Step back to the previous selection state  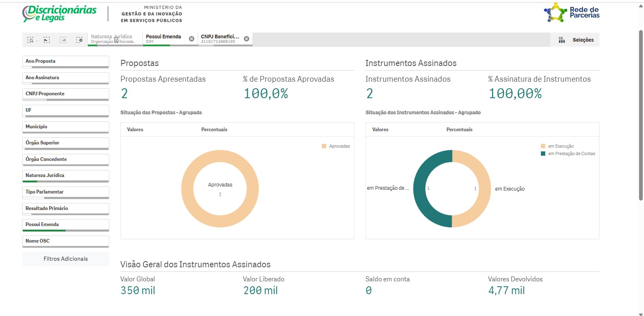click(46, 39)
